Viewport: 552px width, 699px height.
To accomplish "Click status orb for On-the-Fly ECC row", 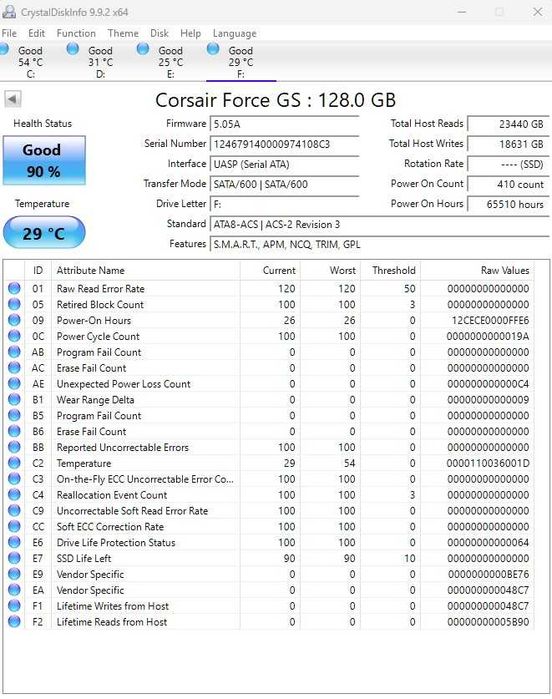I will [x=14, y=479].
